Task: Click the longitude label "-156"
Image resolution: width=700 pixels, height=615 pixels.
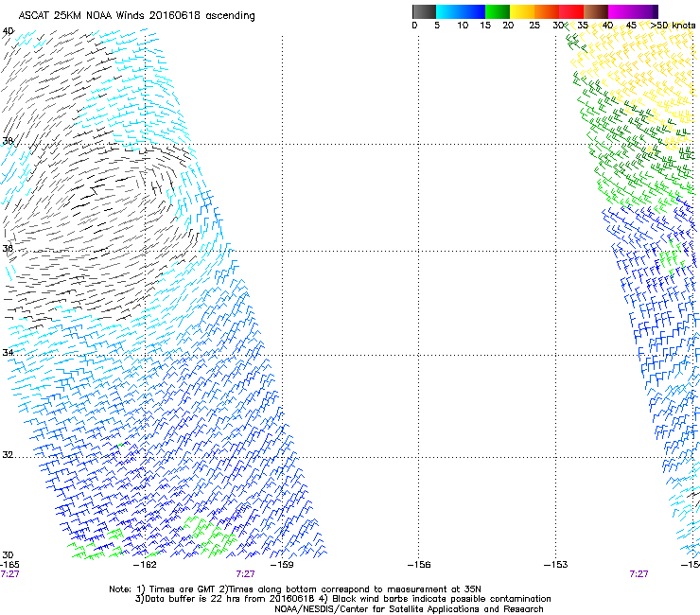Action: pyautogui.click(x=419, y=565)
